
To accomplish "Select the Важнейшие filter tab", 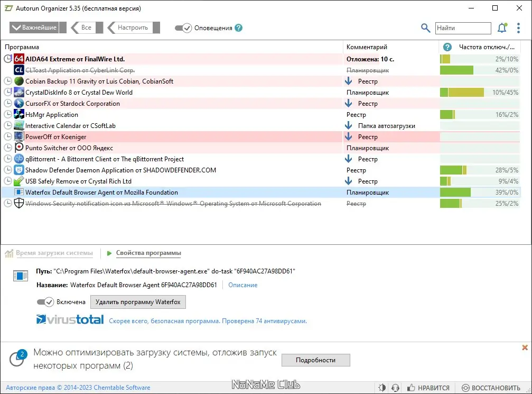I will pos(38,28).
